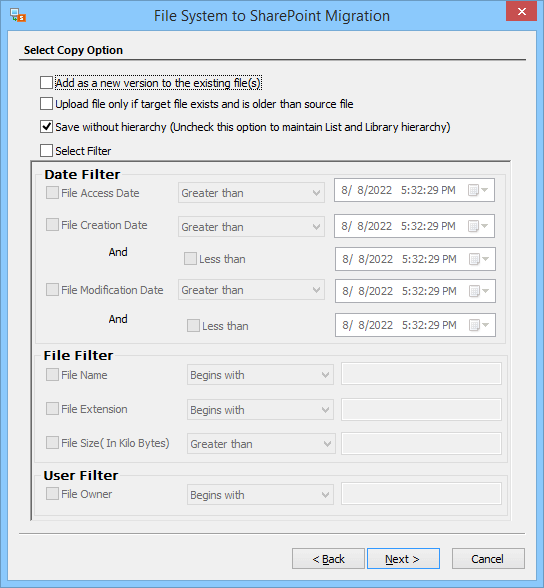This screenshot has width=544, height=588.
Task: Tick the File Owner checkbox
Action: click(52, 494)
